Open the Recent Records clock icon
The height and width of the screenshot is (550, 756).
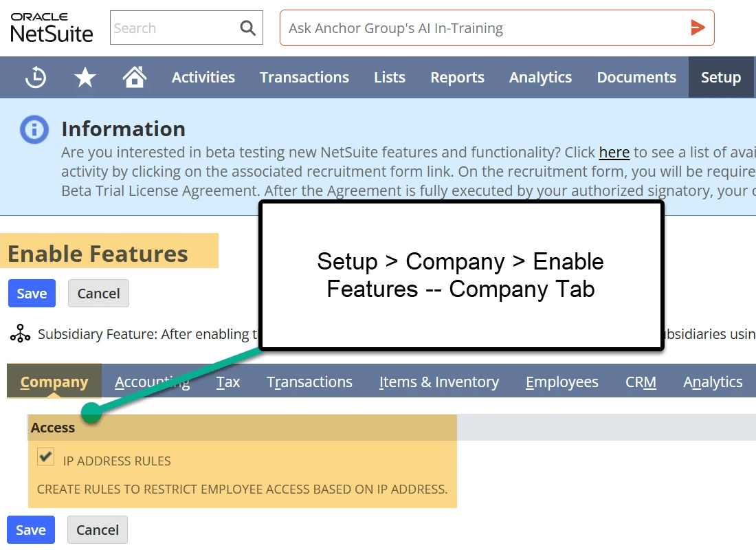(x=36, y=77)
